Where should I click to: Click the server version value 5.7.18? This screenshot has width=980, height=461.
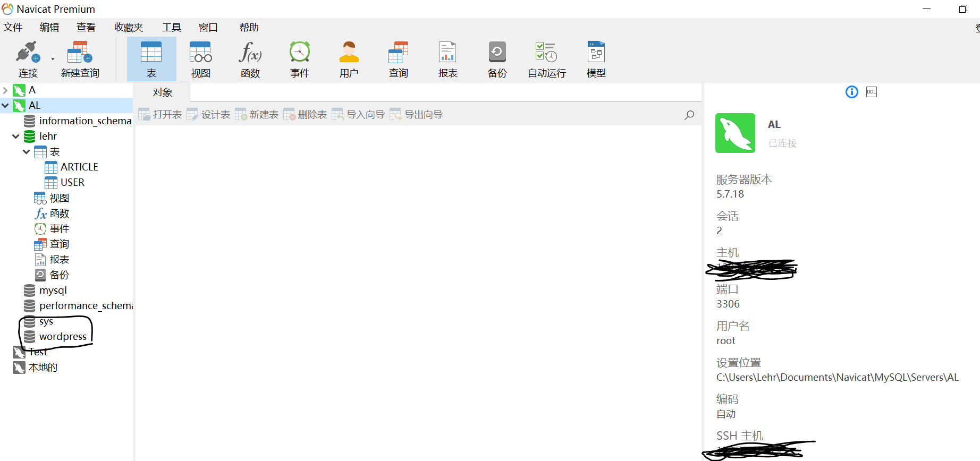click(x=730, y=194)
